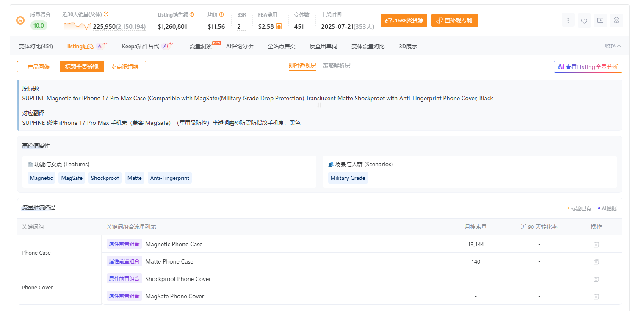The height and width of the screenshot is (311, 644).
Task: Click help icon beside Listing销售额
Action: [x=192, y=14]
